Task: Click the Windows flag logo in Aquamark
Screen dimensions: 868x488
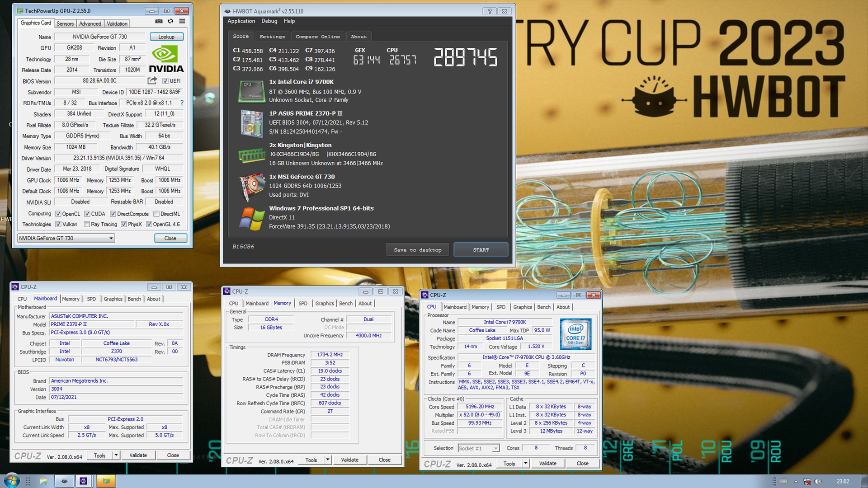Action: point(252,219)
